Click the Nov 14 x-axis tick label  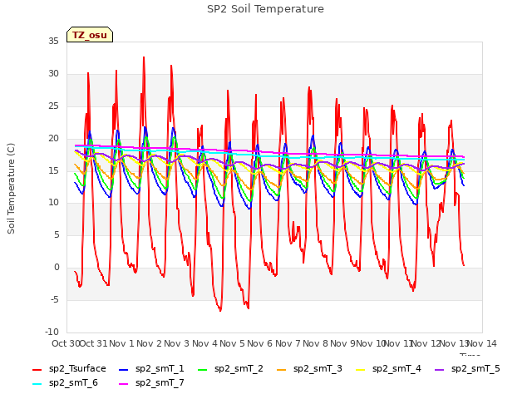point(482,343)
